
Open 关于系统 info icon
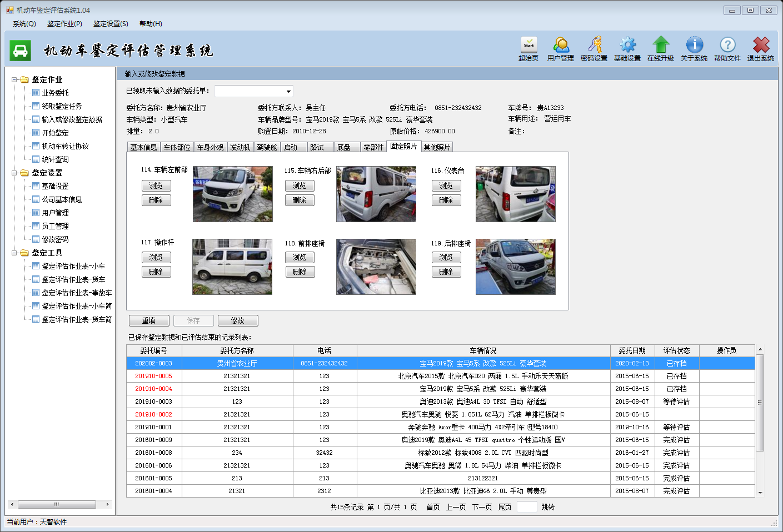[x=694, y=45]
